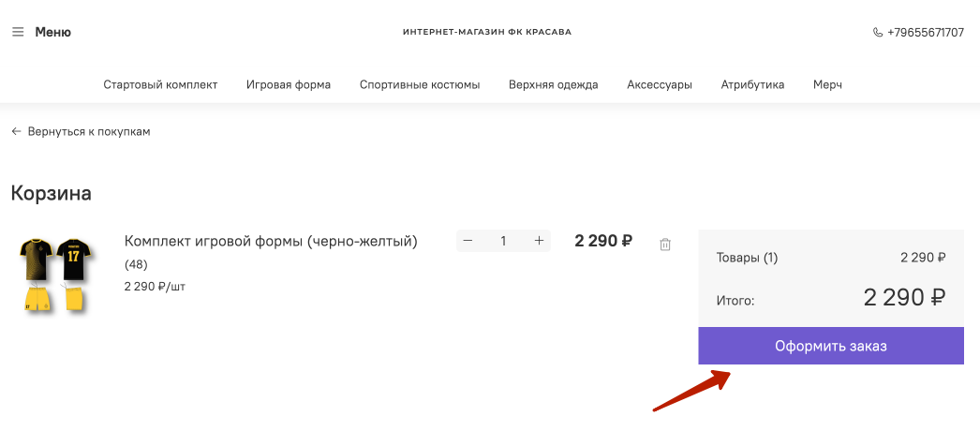980x446 pixels.
Task: Increase quantity with the plus button
Action: point(540,241)
